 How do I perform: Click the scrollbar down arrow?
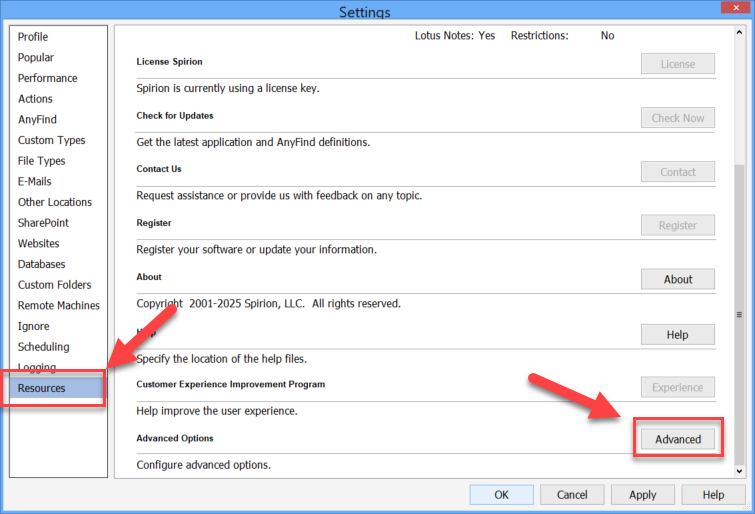739,472
